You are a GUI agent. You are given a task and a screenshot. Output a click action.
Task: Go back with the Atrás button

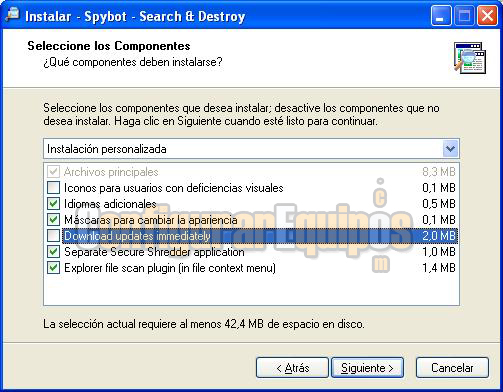click(292, 368)
